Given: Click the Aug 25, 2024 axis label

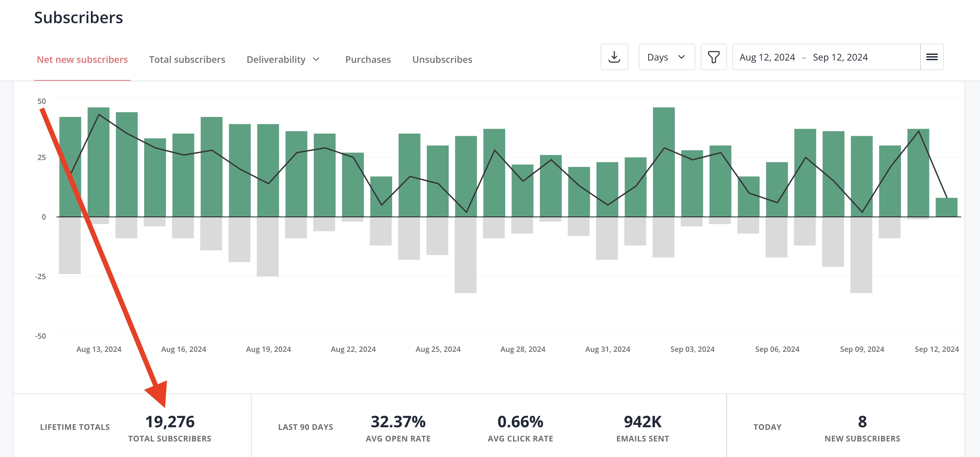Looking at the screenshot, I should tap(438, 349).
